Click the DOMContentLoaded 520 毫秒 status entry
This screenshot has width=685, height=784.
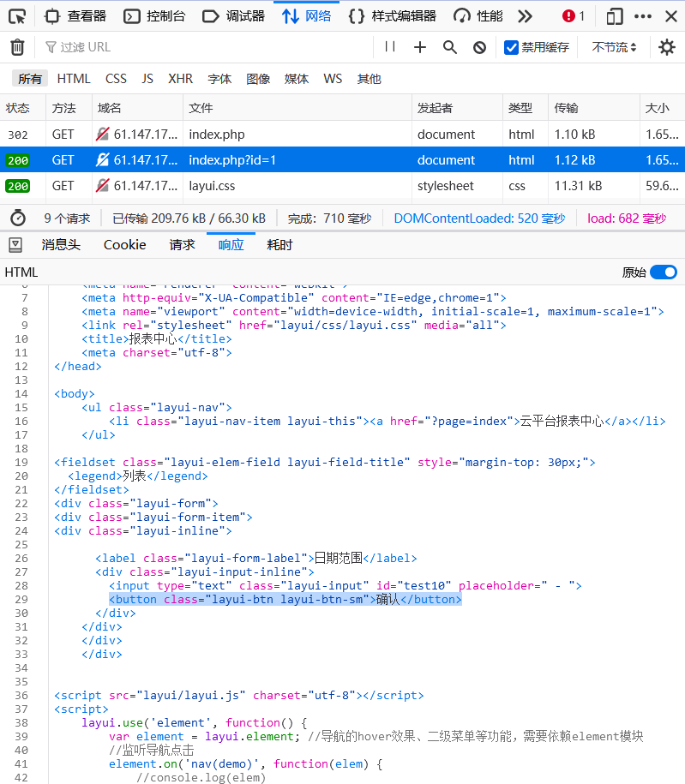click(479, 218)
